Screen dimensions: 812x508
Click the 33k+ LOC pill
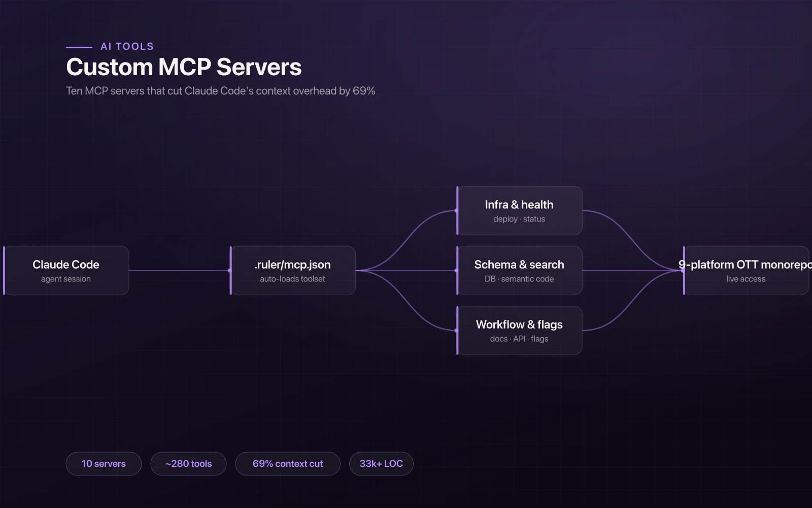[x=381, y=464]
